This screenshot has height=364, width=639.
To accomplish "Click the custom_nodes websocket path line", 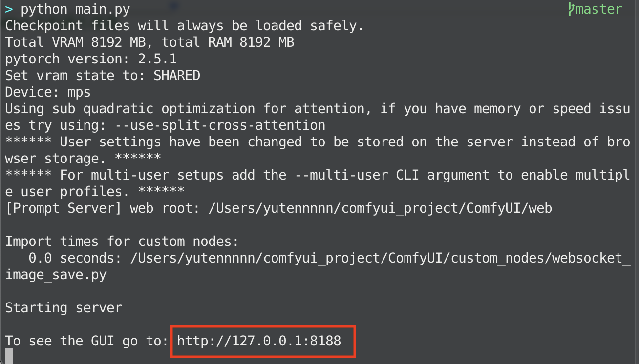I will coord(376,258).
